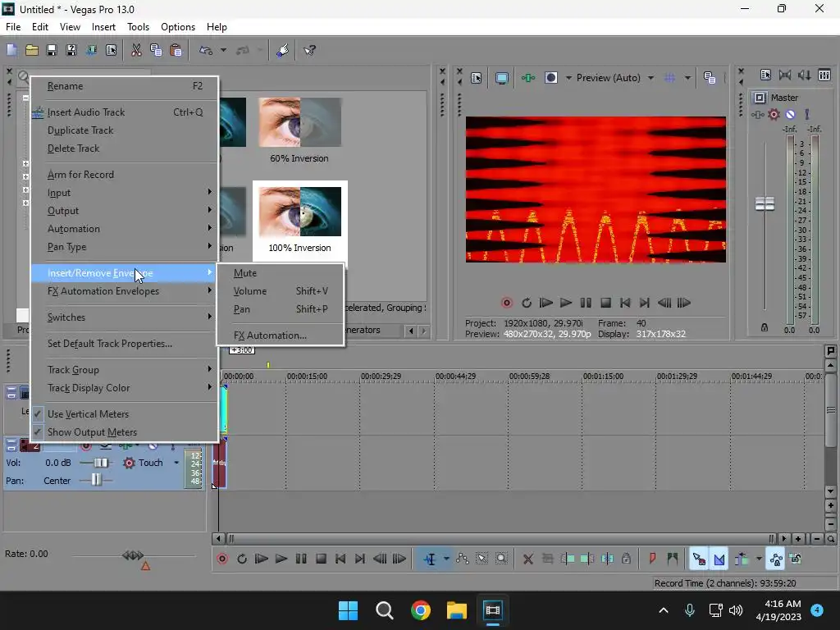Toggle Use Vertical Meters option
The height and width of the screenshot is (630, 840).
click(125, 414)
